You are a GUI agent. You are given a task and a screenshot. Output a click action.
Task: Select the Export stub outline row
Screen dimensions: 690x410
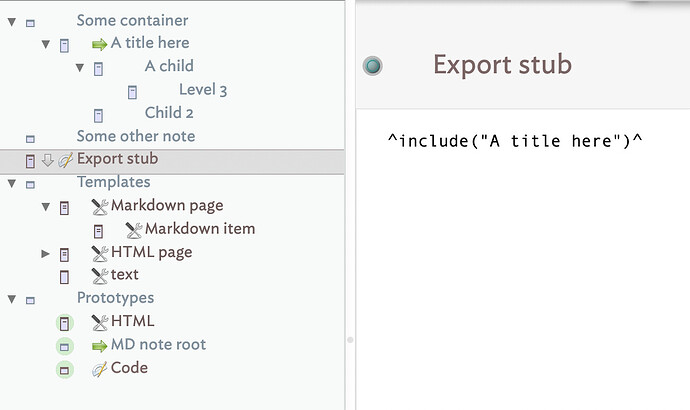[172, 162]
